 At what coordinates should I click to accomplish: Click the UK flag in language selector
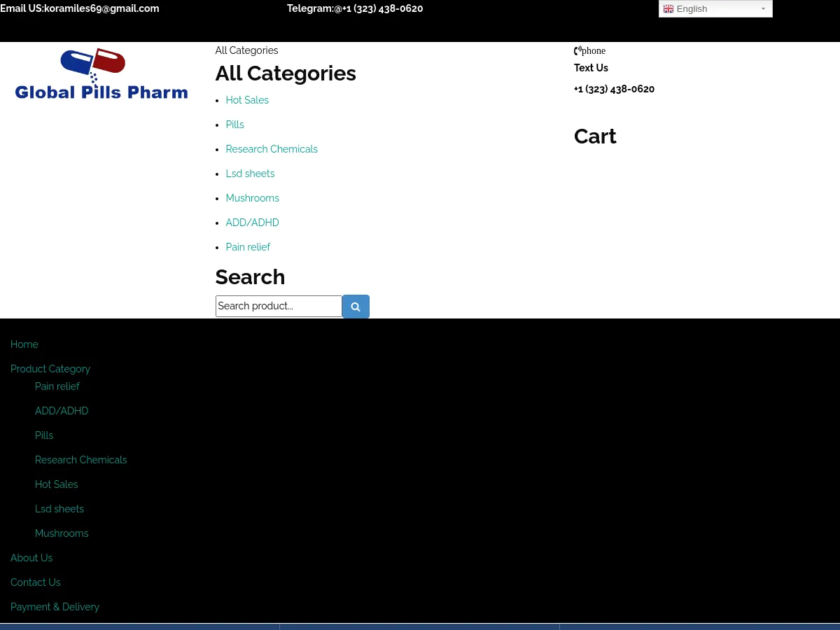pyautogui.click(x=668, y=9)
